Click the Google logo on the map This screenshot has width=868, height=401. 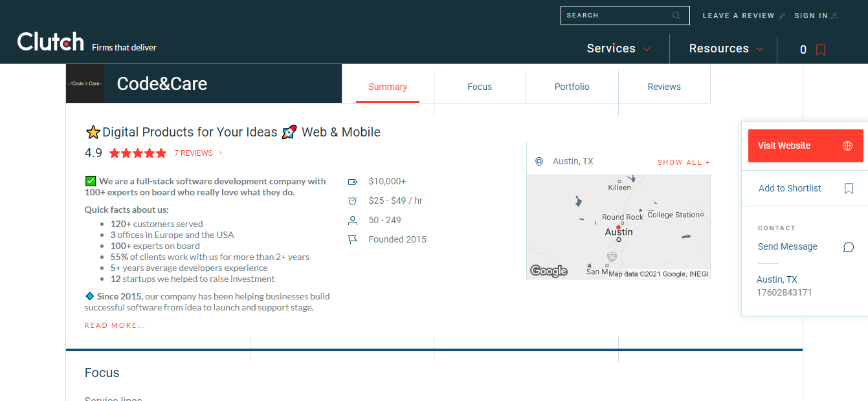point(549,271)
